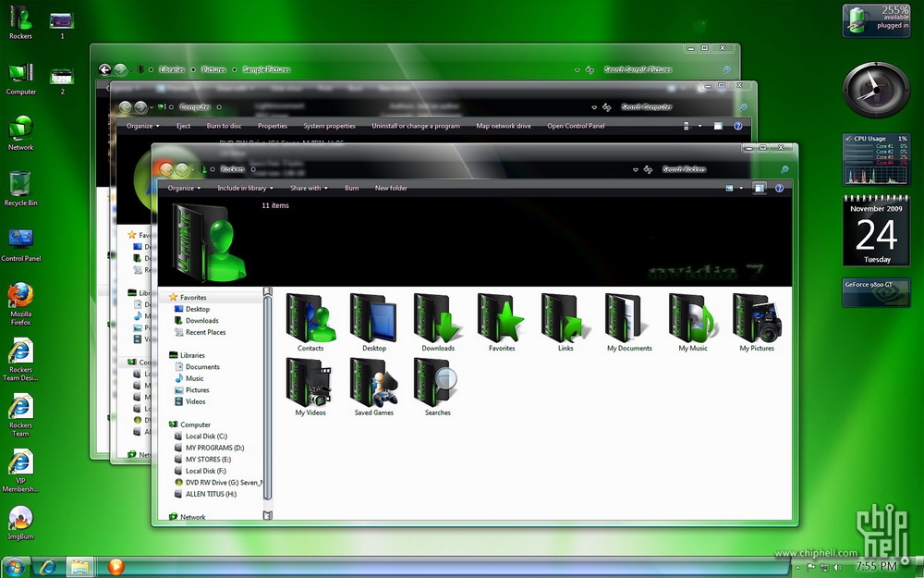Select Recent Places in navigation pane
The height and width of the screenshot is (578, 924).
(x=205, y=333)
